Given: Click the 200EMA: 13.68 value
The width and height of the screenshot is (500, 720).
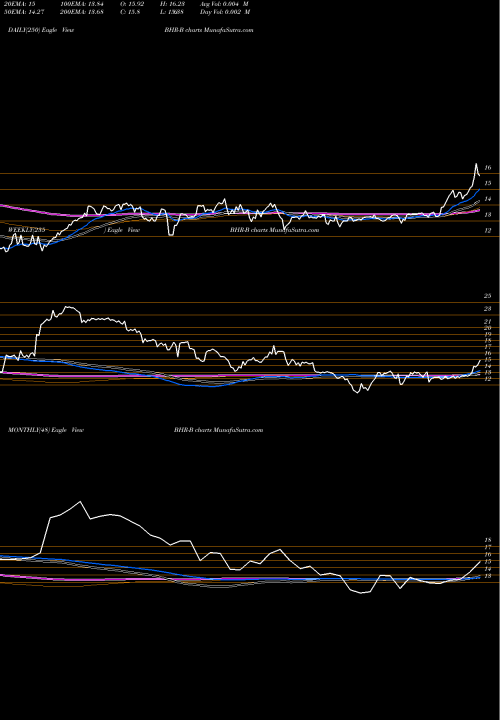Looking at the screenshot, I should click(81, 12).
